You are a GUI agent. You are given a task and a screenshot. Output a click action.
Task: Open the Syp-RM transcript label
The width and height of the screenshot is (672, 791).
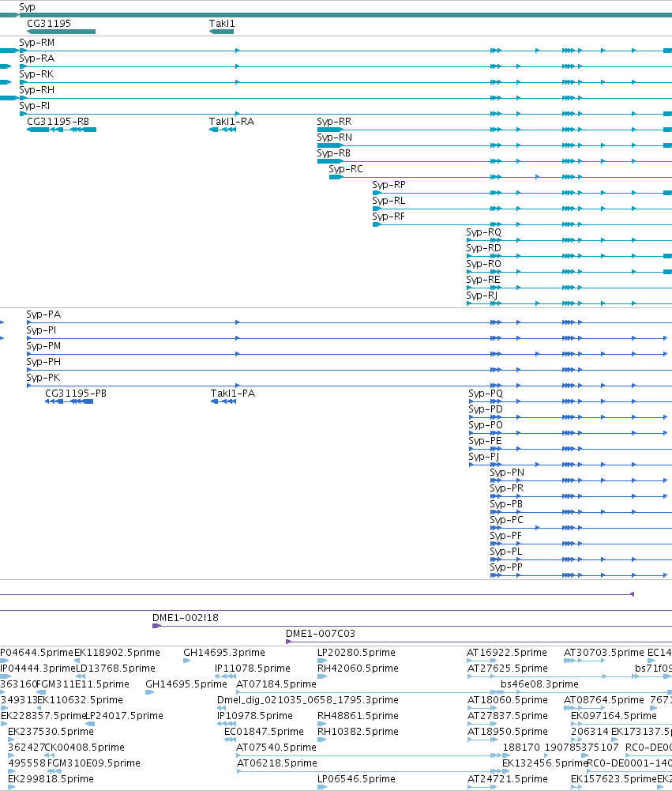click(37, 43)
